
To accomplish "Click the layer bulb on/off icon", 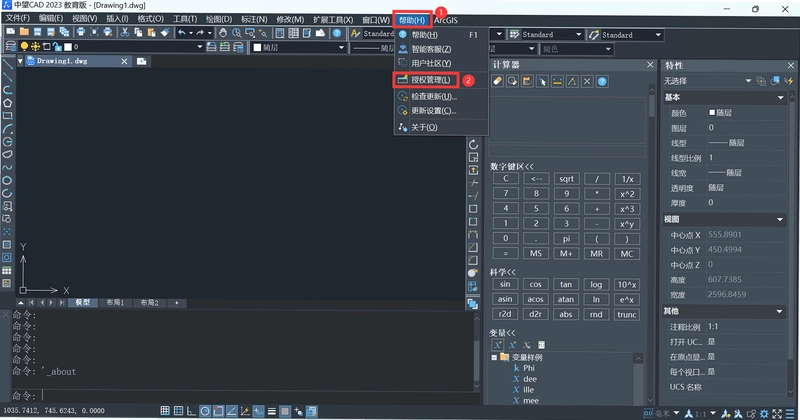I will tap(24, 46).
